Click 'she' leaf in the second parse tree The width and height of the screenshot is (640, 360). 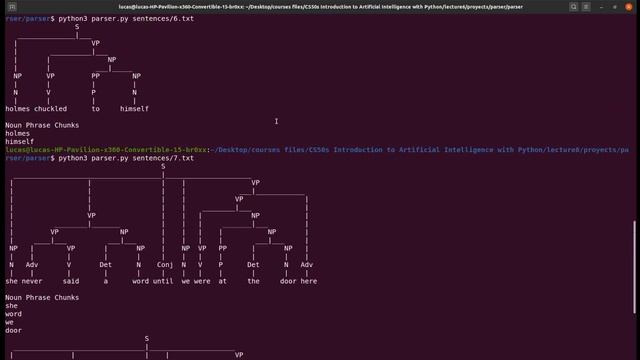(11, 281)
